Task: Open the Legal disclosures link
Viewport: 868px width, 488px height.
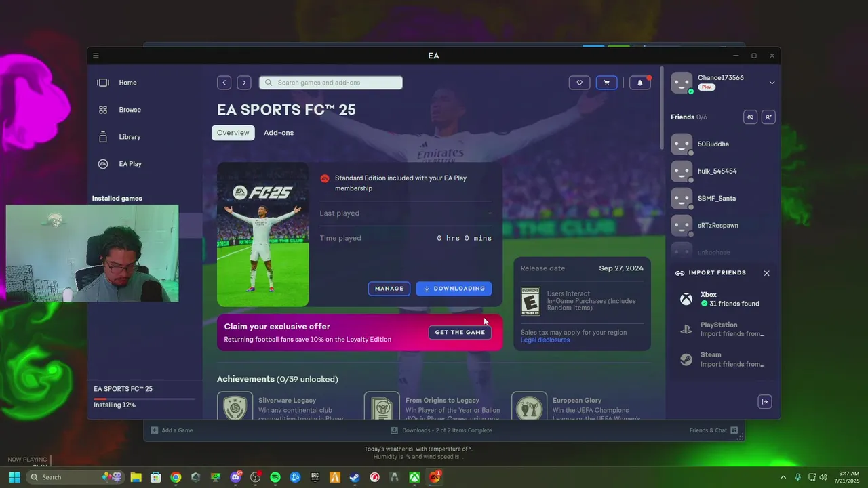Action: (x=545, y=340)
